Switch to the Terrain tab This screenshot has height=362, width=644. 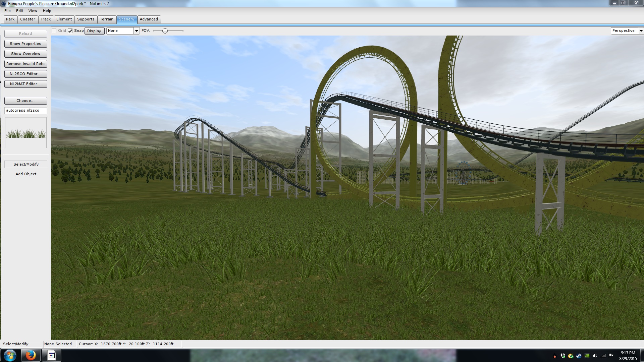point(106,19)
